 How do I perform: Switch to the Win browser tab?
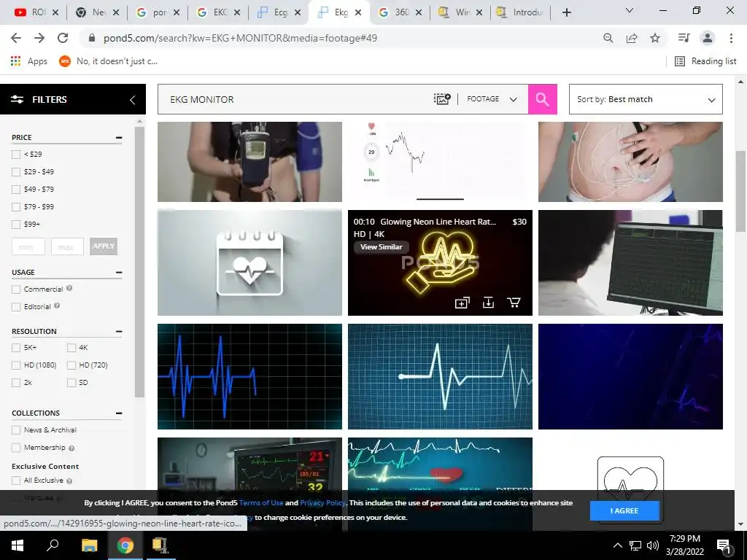click(460, 12)
